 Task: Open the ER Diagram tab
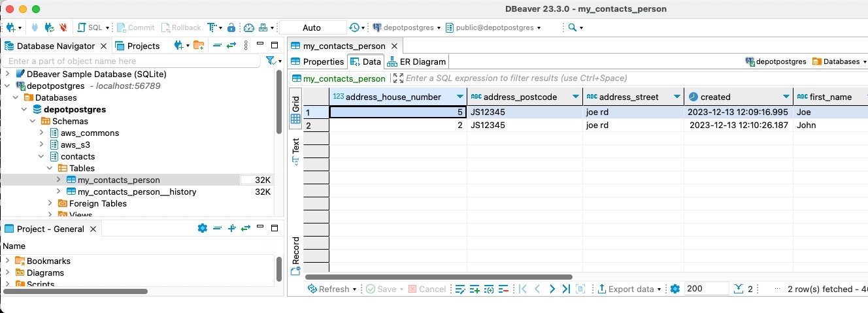[417, 61]
